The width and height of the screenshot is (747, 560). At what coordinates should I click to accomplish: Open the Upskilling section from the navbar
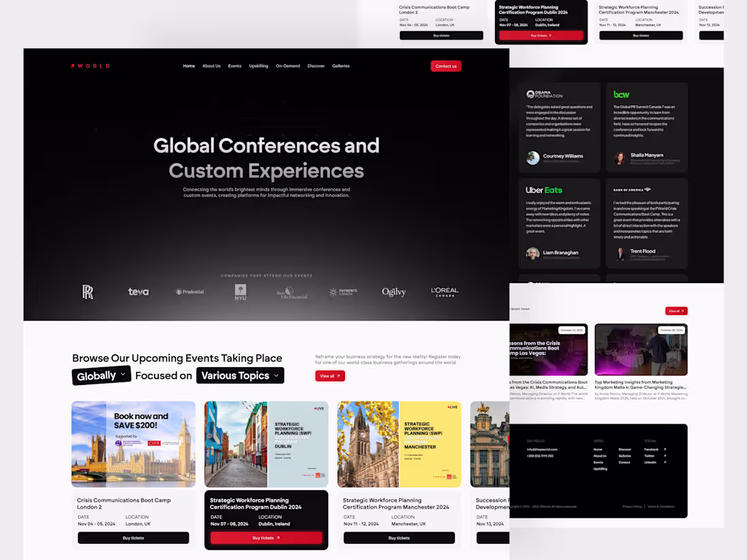point(258,65)
